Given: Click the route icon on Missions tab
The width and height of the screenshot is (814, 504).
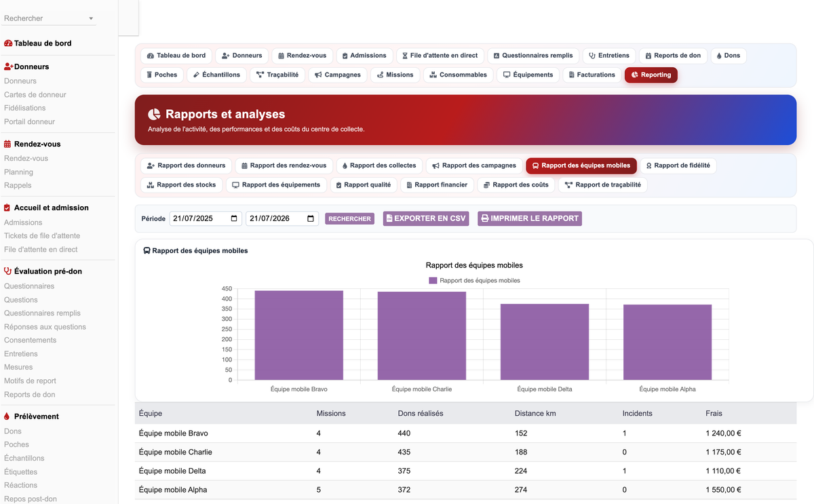Looking at the screenshot, I should point(381,75).
